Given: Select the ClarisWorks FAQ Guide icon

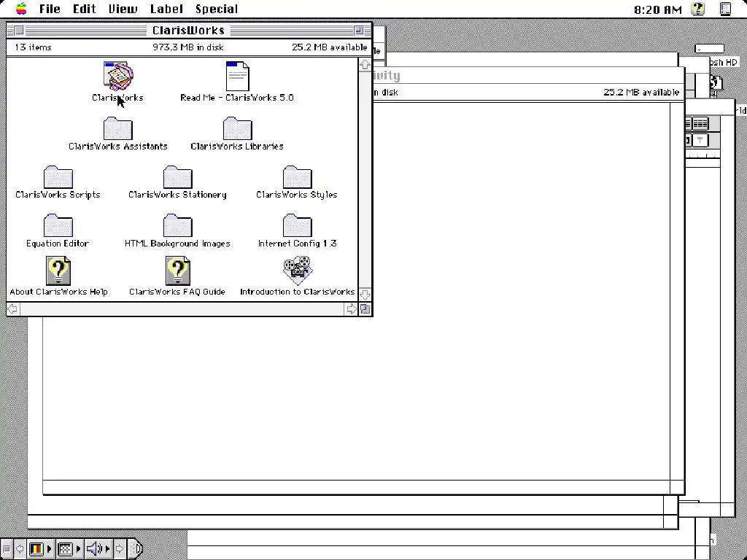Looking at the screenshot, I should pyautogui.click(x=178, y=271).
